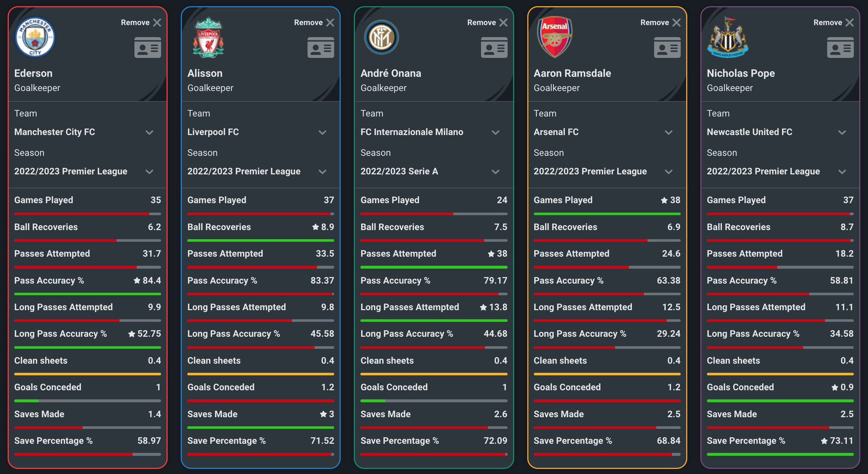The width and height of the screenshot is (868, 474).
Task: Click the Inter Milan club crest
Action: point(381,37)
